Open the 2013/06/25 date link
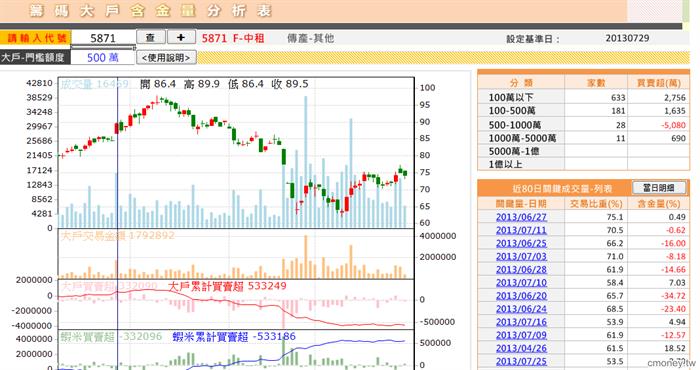Viewport: 700px width, 370px height. tap(521, 243)
